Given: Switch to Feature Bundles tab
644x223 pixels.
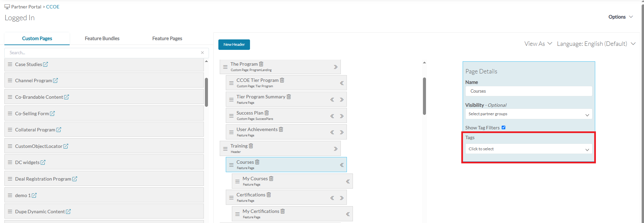Looking at the screenshot, I should coord(102,38).
